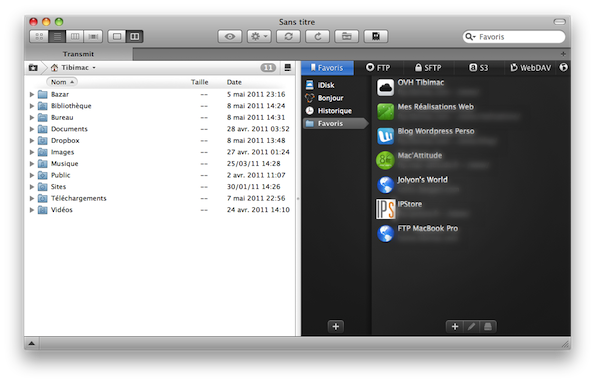Open the gear action menu

coord(259,36)
